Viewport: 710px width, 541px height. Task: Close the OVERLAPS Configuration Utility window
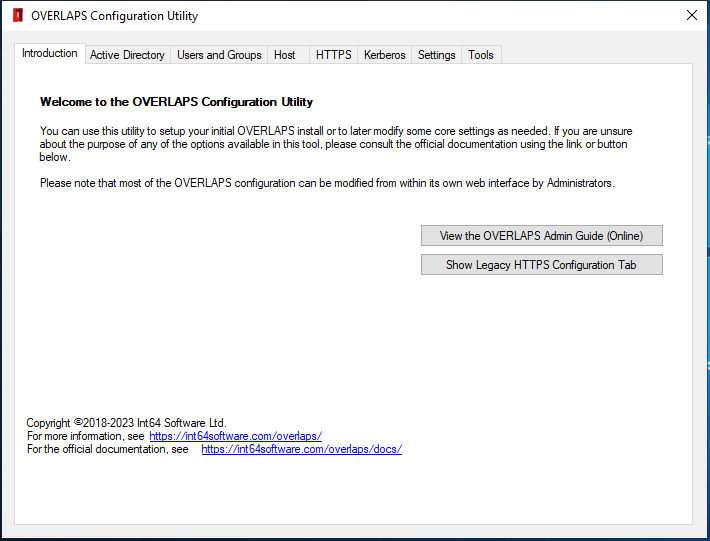pyautogui.click(x=691, y=15)
